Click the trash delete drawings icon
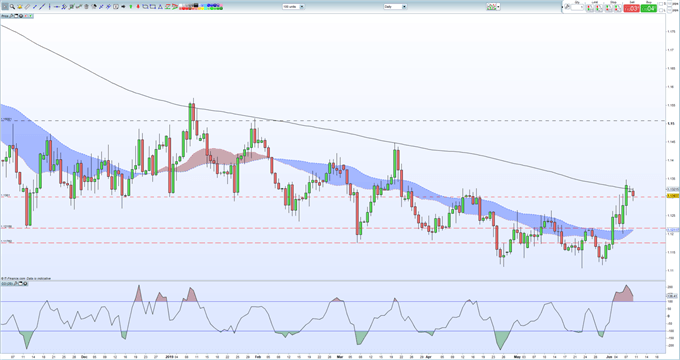Screen dimensions: 680x360 (x=86, y=7)
